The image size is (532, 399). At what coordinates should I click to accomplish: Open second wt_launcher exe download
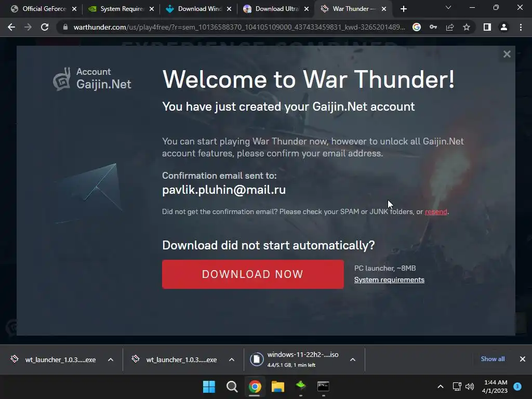(x=176, y=360)
